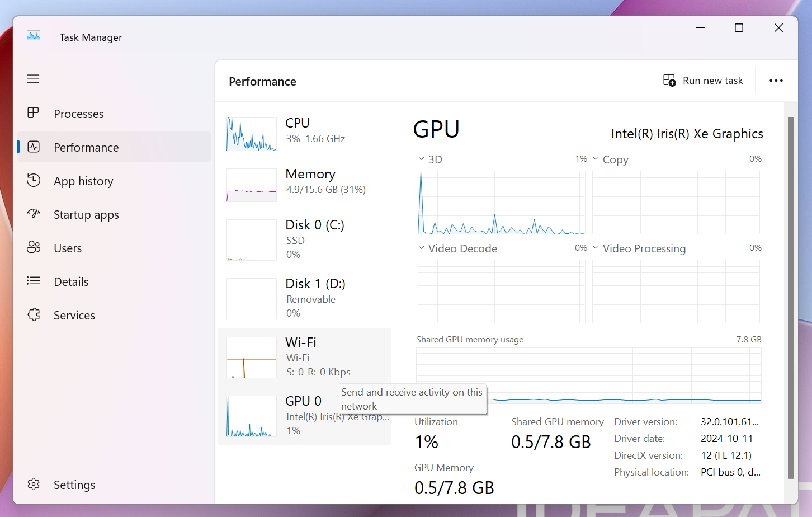Click the Run new task button label
Image resolution: width=812 pixels, height=517 pixels.
(712, 81)
